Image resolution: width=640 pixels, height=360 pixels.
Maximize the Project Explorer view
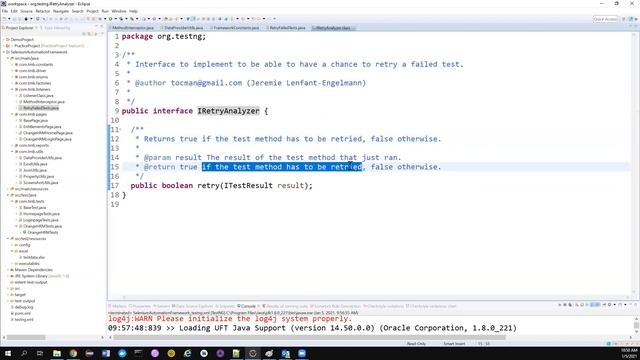[x=102, y=27]
